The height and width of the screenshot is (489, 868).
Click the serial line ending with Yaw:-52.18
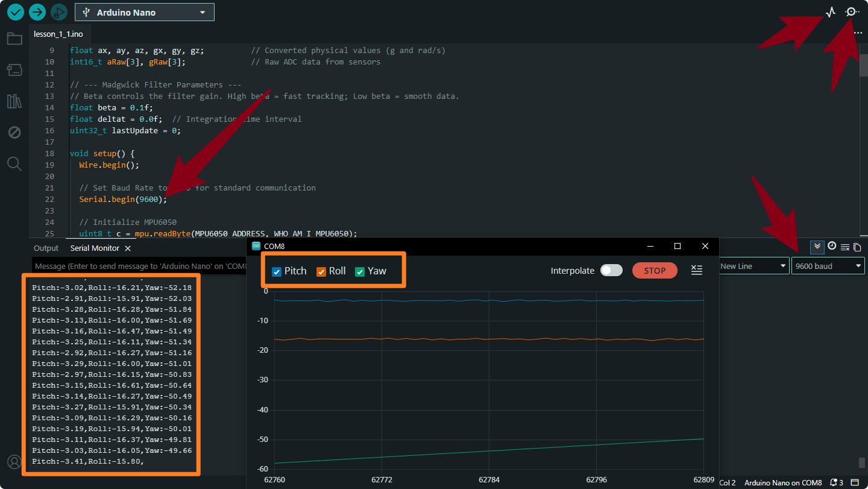tap(112, 288)
